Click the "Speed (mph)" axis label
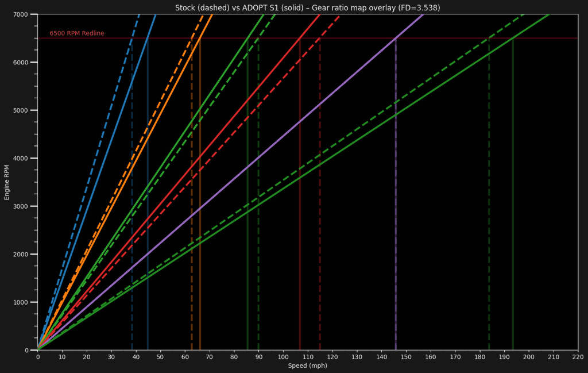 click(307, 366)
